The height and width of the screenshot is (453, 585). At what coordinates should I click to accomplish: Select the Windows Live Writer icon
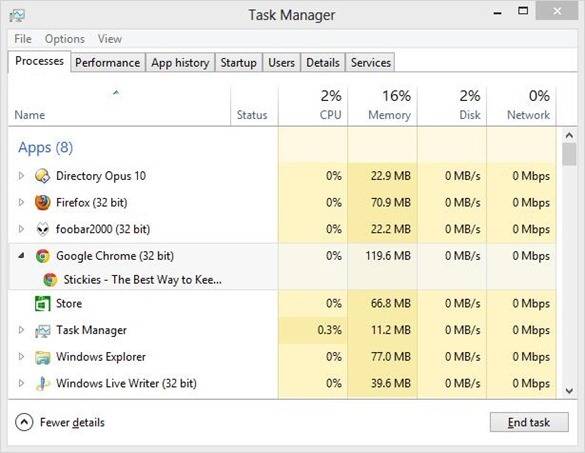click(43, 384)
